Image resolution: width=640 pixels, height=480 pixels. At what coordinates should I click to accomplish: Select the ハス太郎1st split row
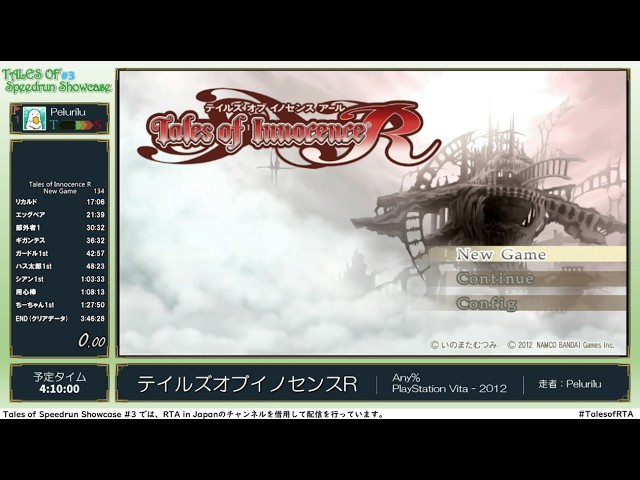60,266
